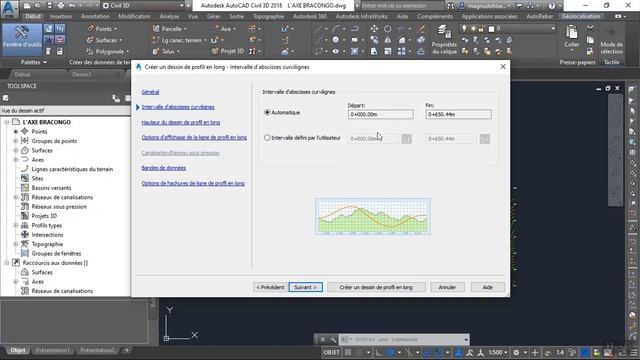Expand the Axes node under L'AXE BRACONGO

16,160
